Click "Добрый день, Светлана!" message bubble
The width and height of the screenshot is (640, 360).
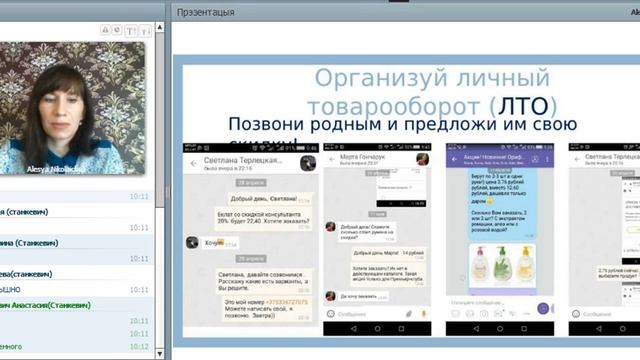(271, 199)
